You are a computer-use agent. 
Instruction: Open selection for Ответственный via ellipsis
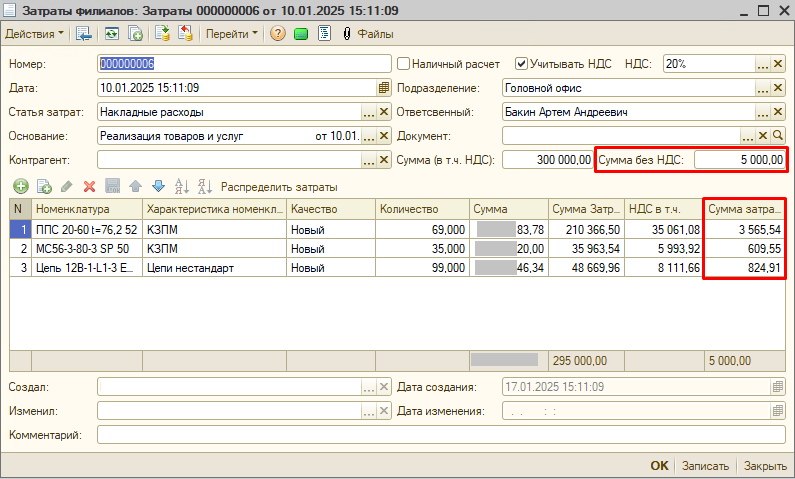(x=763, y=112)
